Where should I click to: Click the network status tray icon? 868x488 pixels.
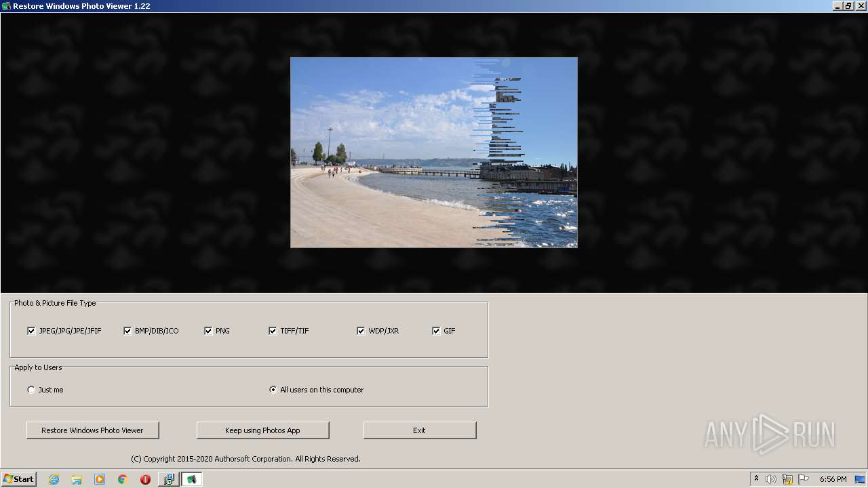pyautogui.click(x=787, y=479)
